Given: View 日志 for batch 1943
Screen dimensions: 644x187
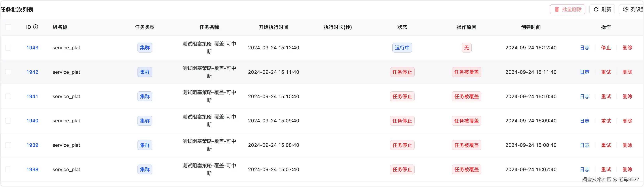Looking at the screenshot, I should pyautogui.click(x=585, y=48).
